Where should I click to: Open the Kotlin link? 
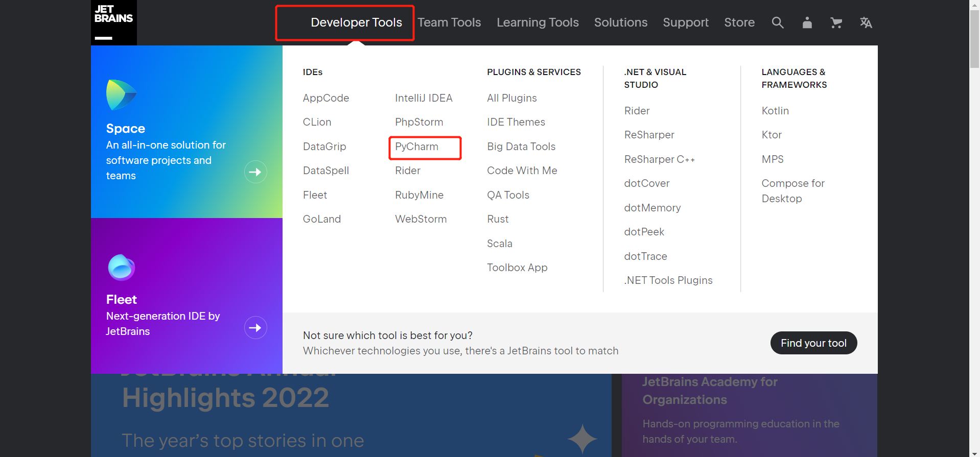775,111
